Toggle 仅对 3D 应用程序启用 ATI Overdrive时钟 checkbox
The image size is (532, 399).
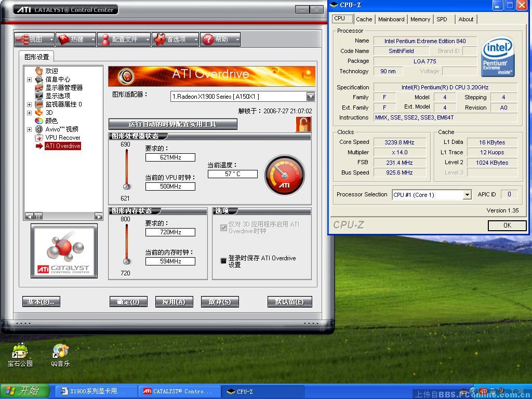[223, 228]
